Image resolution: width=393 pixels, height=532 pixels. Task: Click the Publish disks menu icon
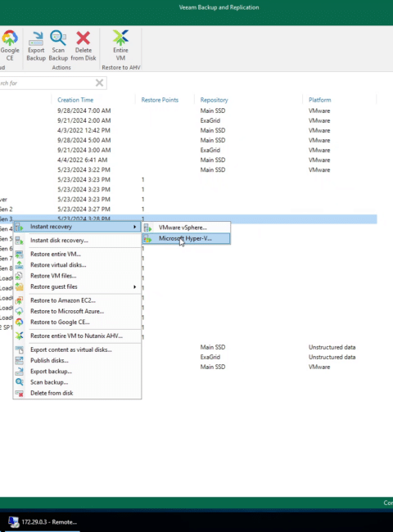point(19,360)
